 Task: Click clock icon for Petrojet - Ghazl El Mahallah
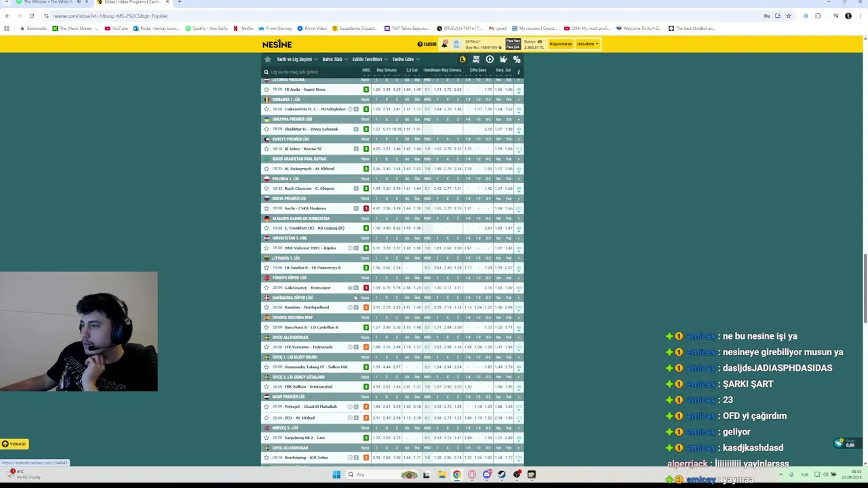[x=350, y=407]
